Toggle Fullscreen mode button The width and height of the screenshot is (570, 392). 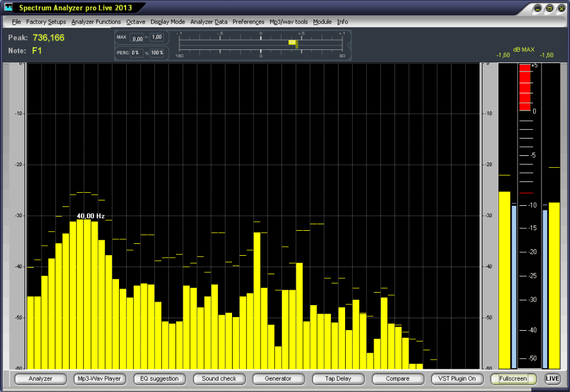click(513, 378)
